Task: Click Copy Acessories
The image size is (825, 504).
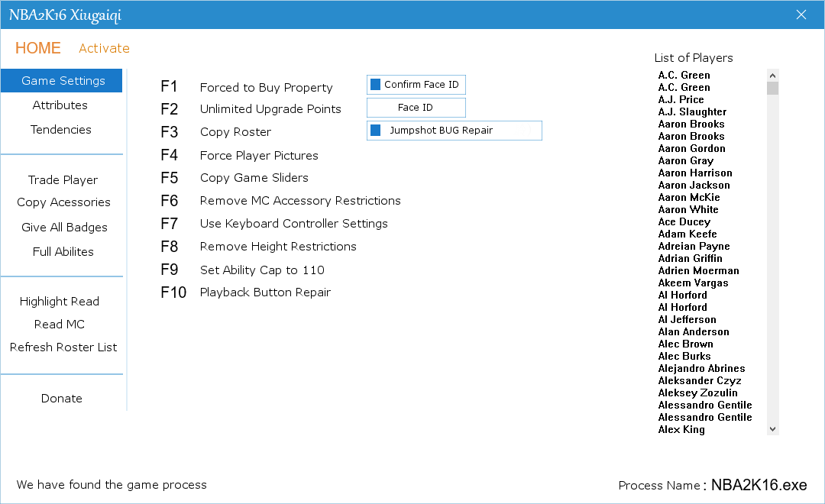Action: click(63, 202)
